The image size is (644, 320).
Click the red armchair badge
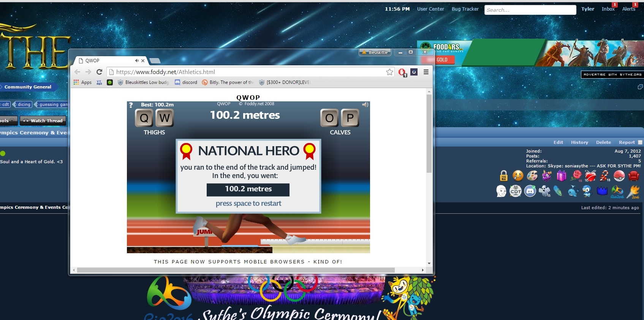click(x=633, y=176)
